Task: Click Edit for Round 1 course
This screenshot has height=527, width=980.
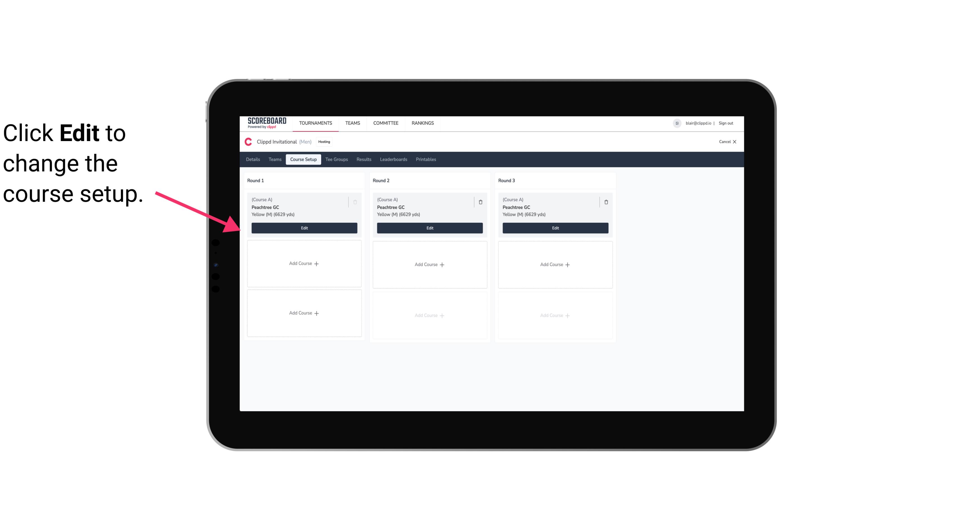Action: tap(304, 227)
